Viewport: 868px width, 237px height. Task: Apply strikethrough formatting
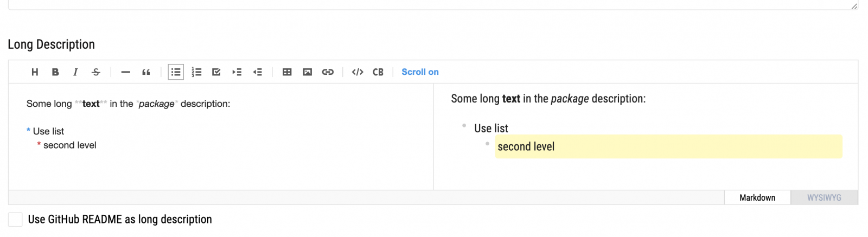pos(96,72)
